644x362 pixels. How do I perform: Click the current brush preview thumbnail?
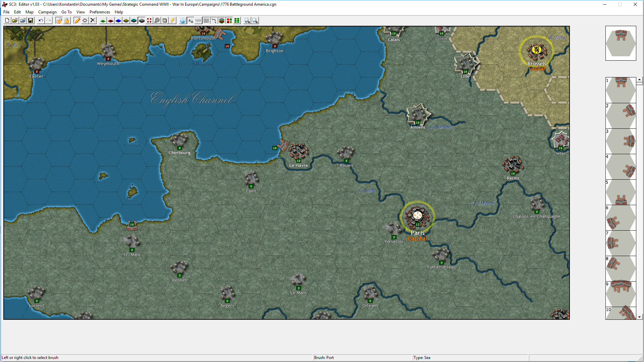(x=621, y=43)
